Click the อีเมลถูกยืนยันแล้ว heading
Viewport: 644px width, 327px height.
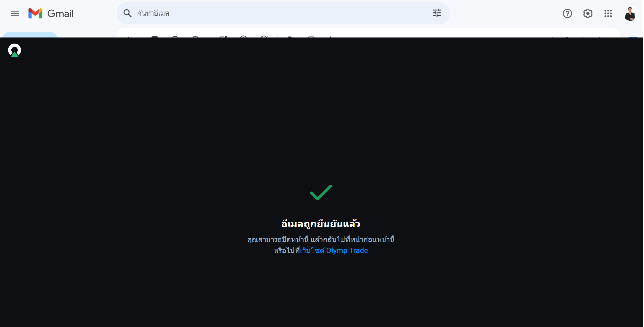(x=321, y=224)
